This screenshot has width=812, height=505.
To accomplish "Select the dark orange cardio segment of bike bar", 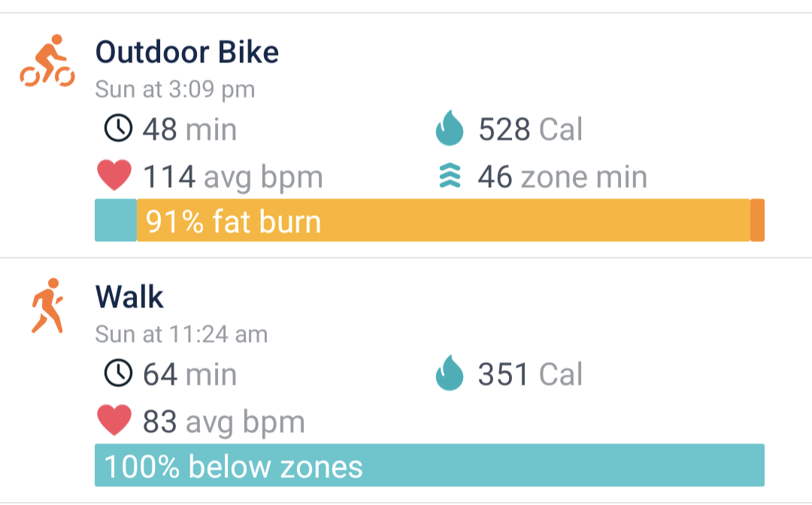I will click(758, 220).
